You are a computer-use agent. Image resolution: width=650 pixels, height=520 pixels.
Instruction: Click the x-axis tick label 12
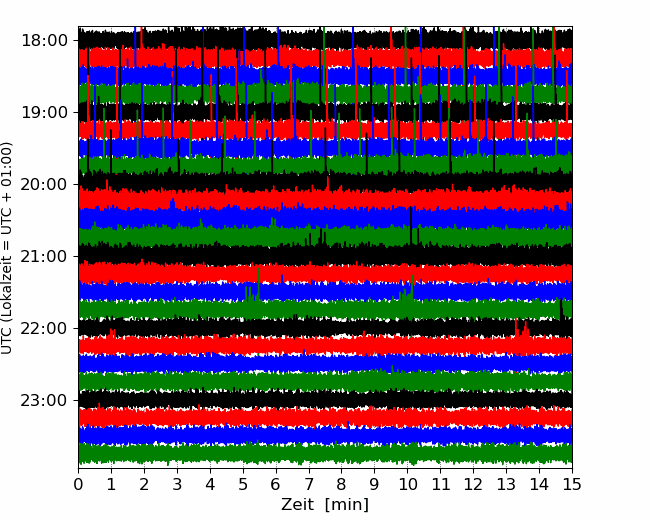[473, 484]
